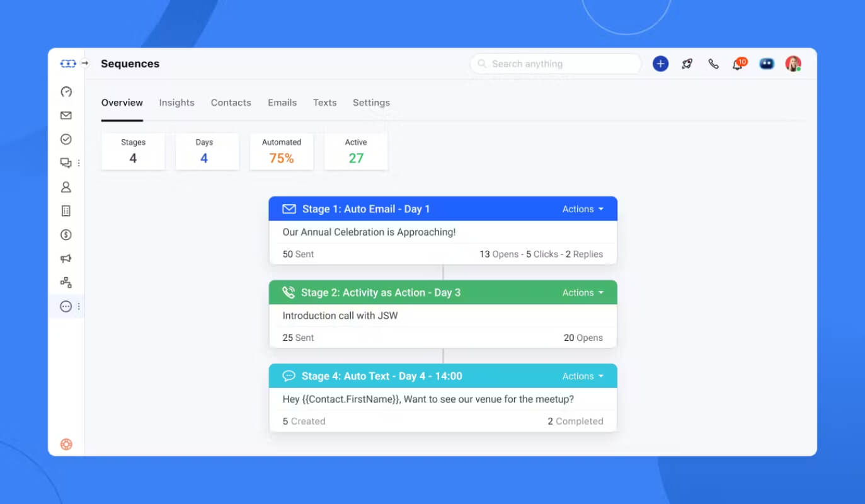The height and width of the screenshot is (504, 865).
Task: Open the orange help lifebuoy icon
Action: 66,444
